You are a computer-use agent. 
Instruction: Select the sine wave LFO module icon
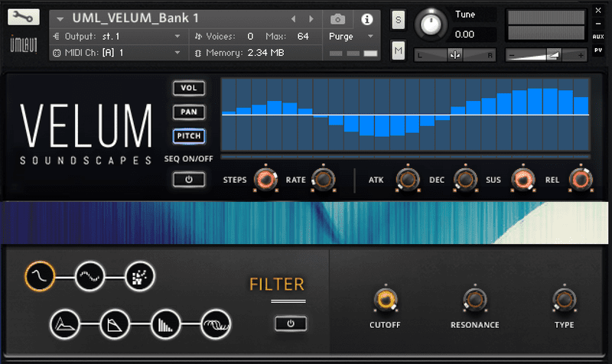click(90, 276)
